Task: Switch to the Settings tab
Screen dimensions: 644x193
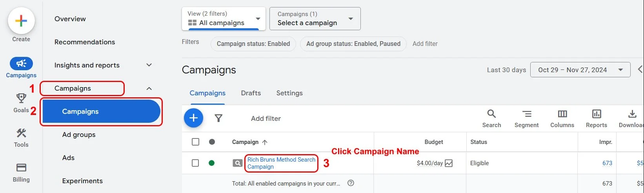Action: (289, 93)
